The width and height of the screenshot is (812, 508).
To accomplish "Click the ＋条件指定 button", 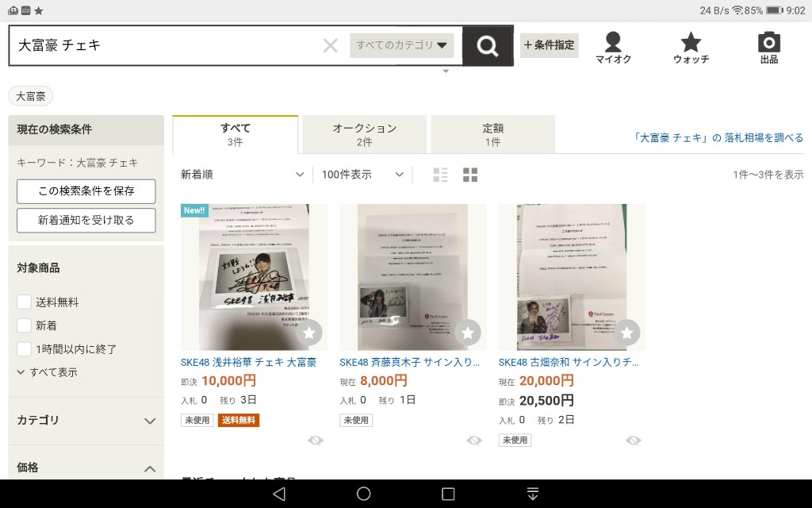I will [549, 45].
